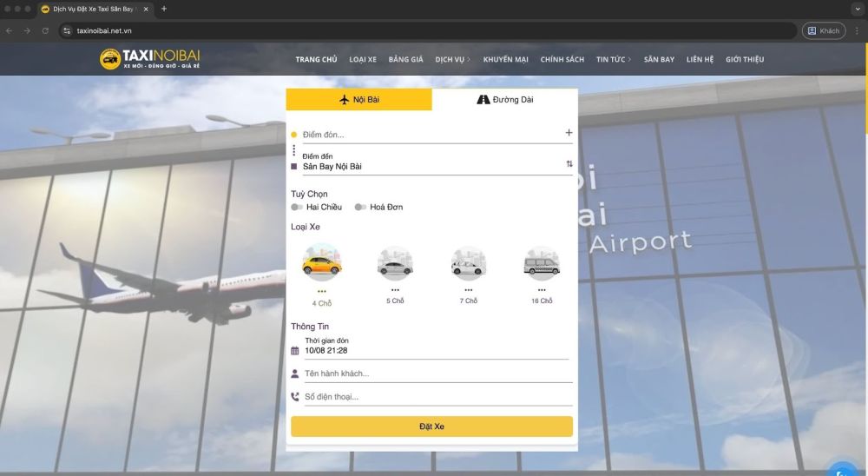Click the Điểm đón input field
This screenshot has width=868, height=476.
point(431,135)
